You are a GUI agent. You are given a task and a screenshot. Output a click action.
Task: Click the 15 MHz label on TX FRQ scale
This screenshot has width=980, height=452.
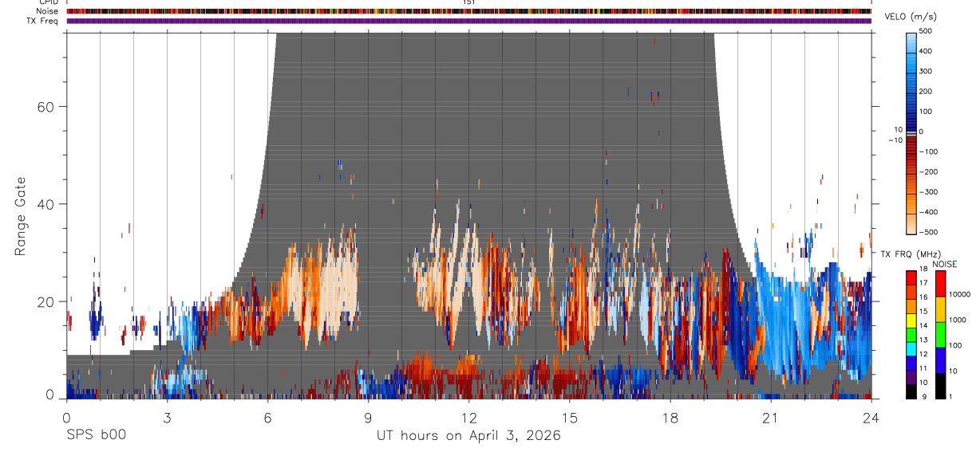coord(924,311)
